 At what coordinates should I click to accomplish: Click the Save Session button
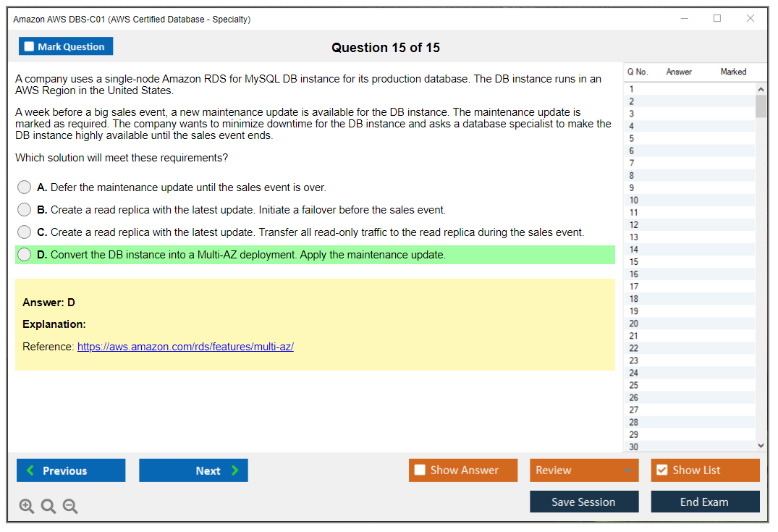(x=584, y=502)
